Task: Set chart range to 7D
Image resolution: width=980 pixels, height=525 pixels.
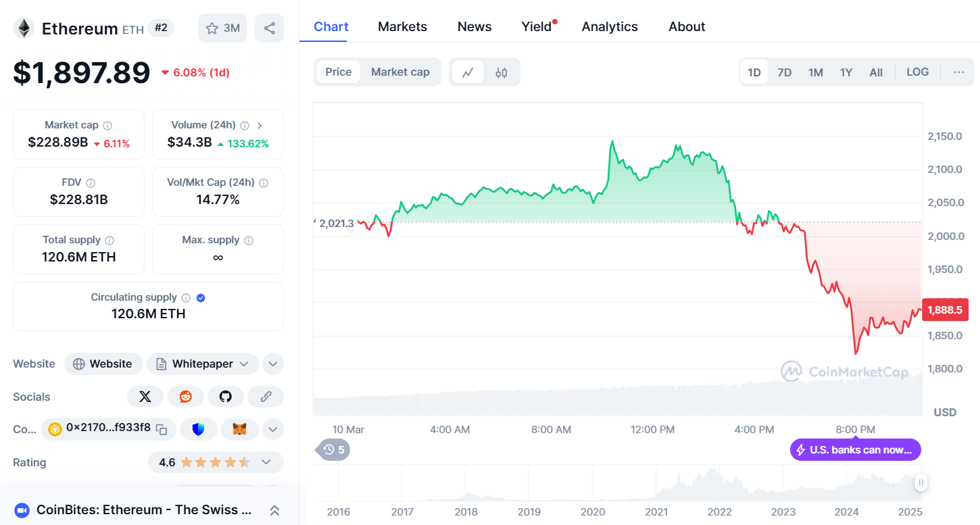Action: [x=785, y=72]
